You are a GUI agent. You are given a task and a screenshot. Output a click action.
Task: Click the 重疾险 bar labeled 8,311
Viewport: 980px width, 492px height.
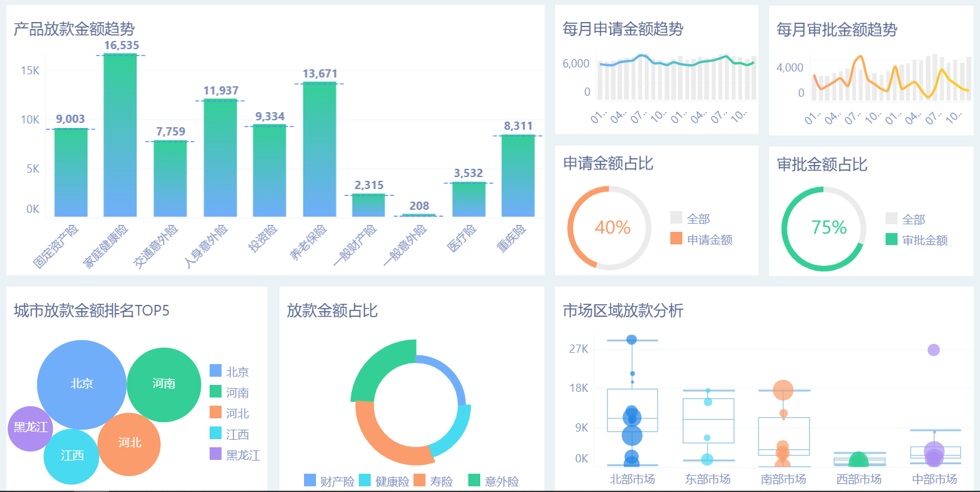[x=518, y=176]
